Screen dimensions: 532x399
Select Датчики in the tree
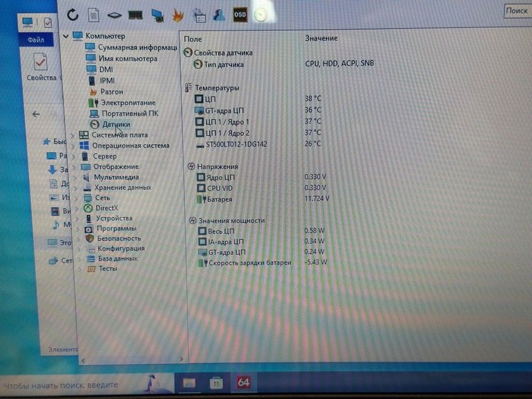[110, 124]
